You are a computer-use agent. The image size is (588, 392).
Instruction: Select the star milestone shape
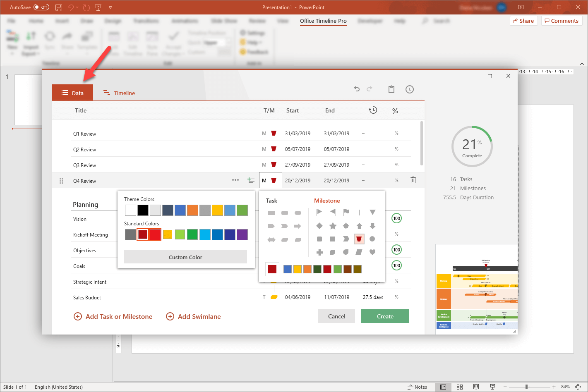[x=333, y=226]
